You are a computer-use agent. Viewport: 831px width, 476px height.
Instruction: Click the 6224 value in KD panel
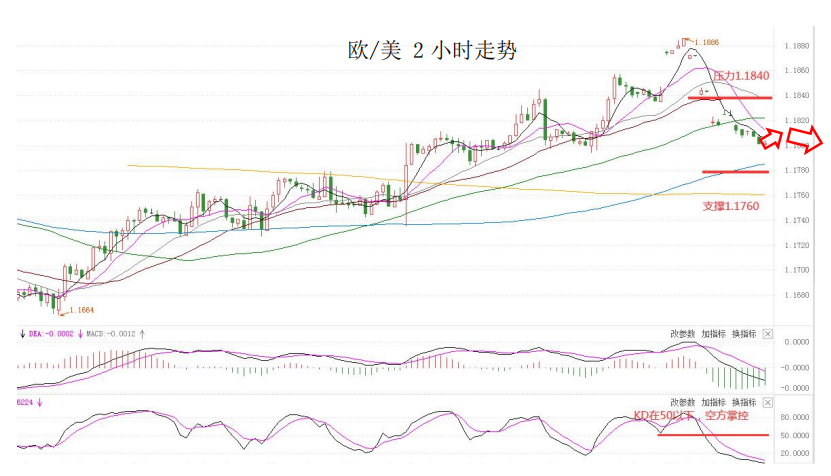coord(25,402)
